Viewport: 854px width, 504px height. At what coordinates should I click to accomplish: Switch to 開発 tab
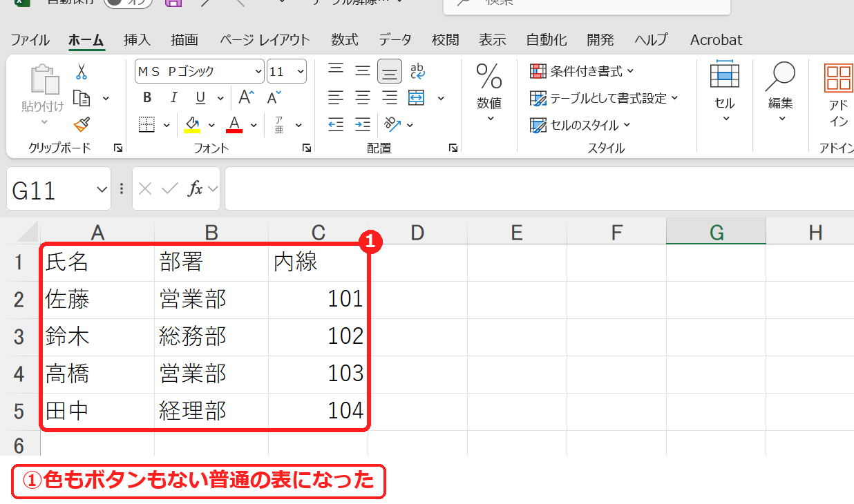(600, 40)
